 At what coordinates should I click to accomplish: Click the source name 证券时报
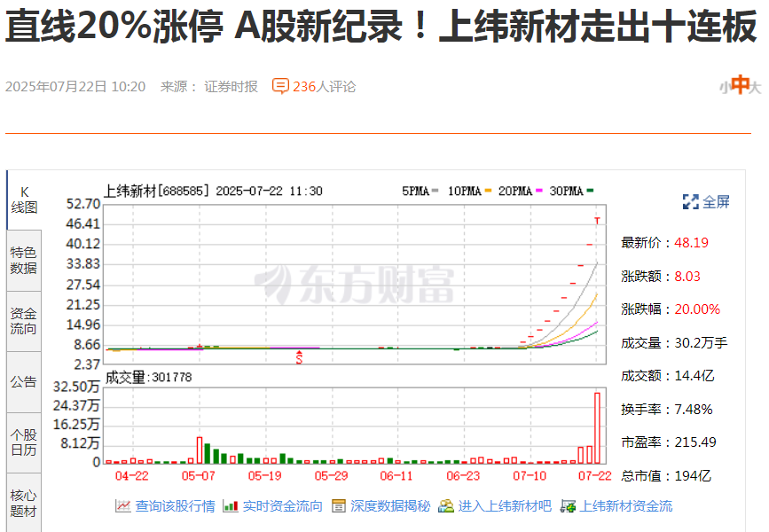pos(231,86)
